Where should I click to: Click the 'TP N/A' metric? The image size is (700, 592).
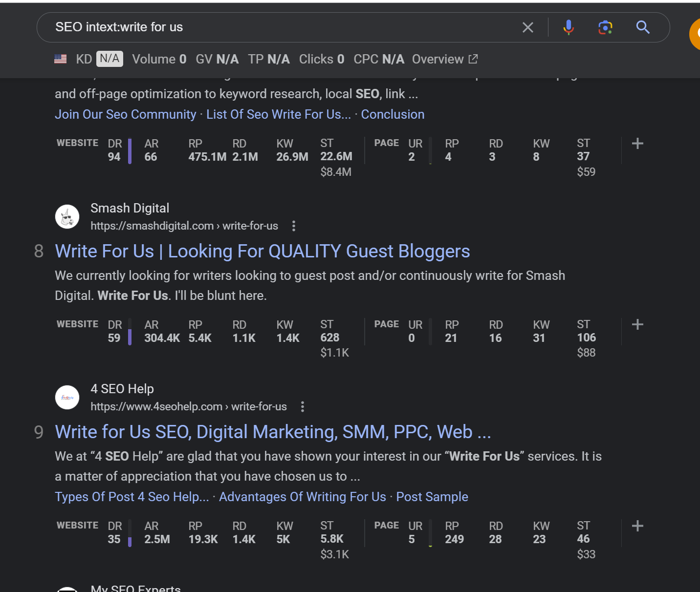269,59
